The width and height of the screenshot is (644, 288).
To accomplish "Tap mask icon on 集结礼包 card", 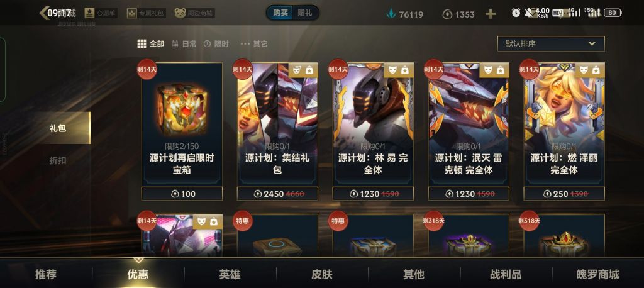I will click(297, 70).
